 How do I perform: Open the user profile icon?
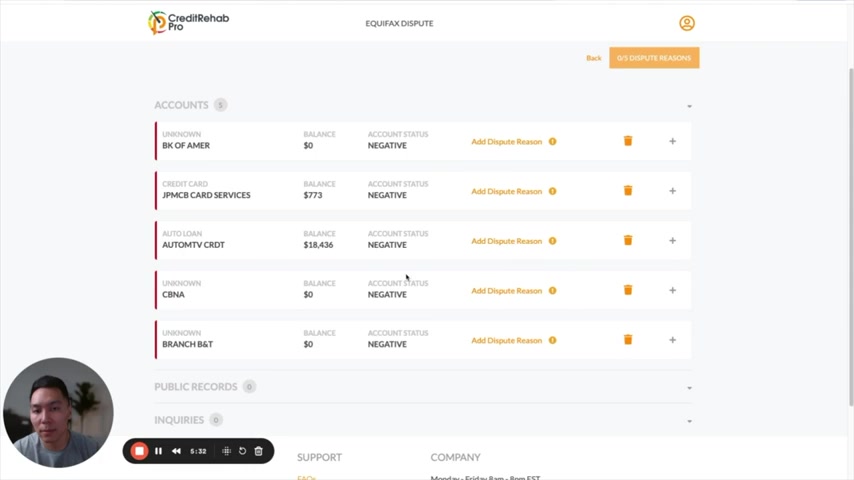[687, 23]
